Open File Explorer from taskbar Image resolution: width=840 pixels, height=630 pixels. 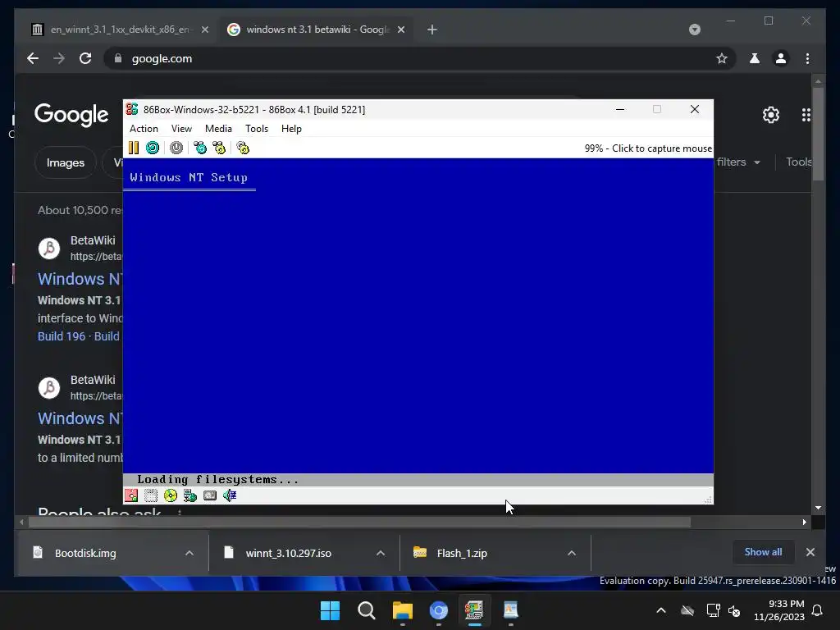click(x=402, y=610)
